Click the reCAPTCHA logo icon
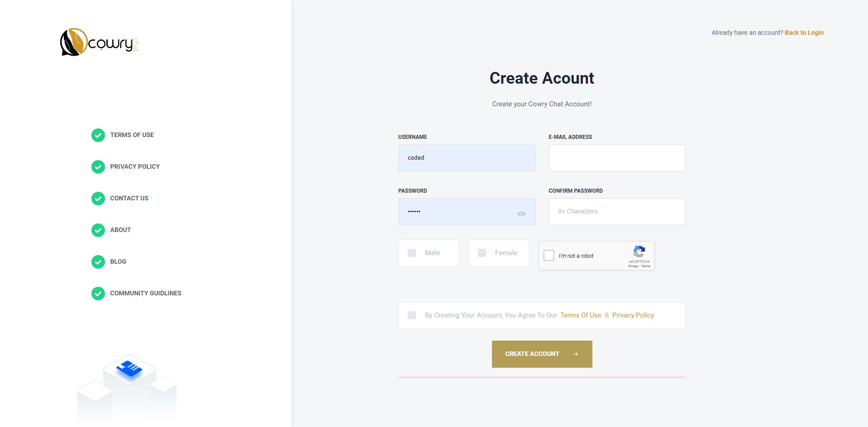 [639, 251]
